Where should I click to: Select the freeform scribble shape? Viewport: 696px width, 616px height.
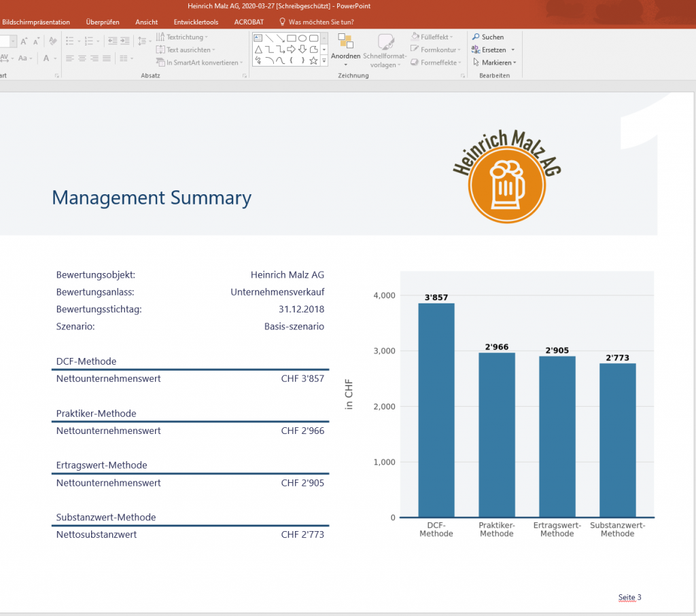tap(258, 60)
